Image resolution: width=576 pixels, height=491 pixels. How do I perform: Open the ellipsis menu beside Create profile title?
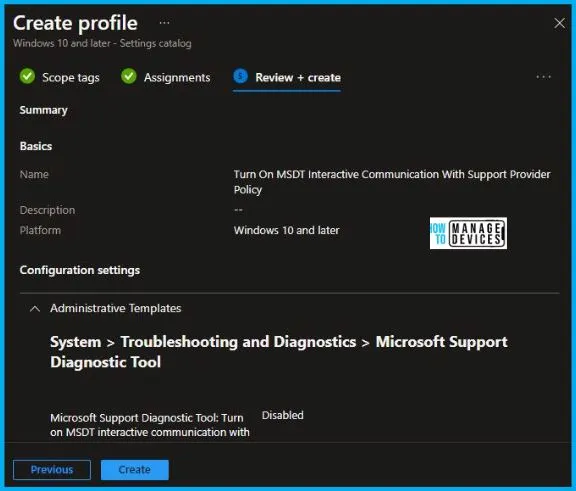(164, 23)
